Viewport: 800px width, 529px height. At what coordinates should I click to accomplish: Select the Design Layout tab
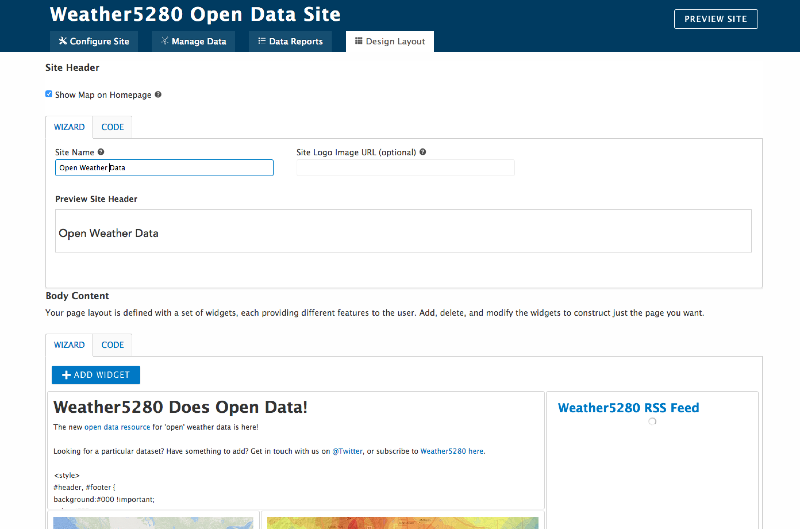(x=390, y=41)
